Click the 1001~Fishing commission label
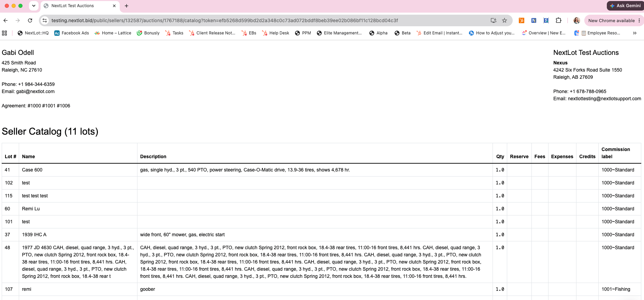 click(x=616, y=289)
